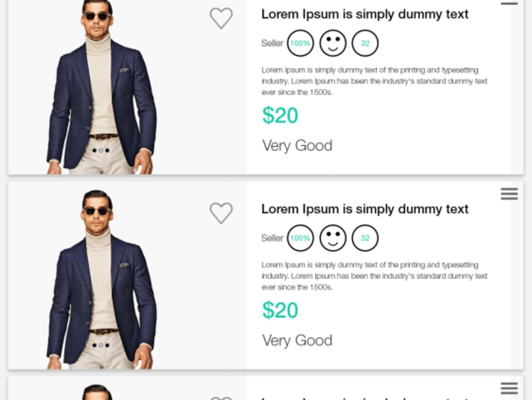
Task: Click the seller's 32 reviews badge
Action: (365, 43)
